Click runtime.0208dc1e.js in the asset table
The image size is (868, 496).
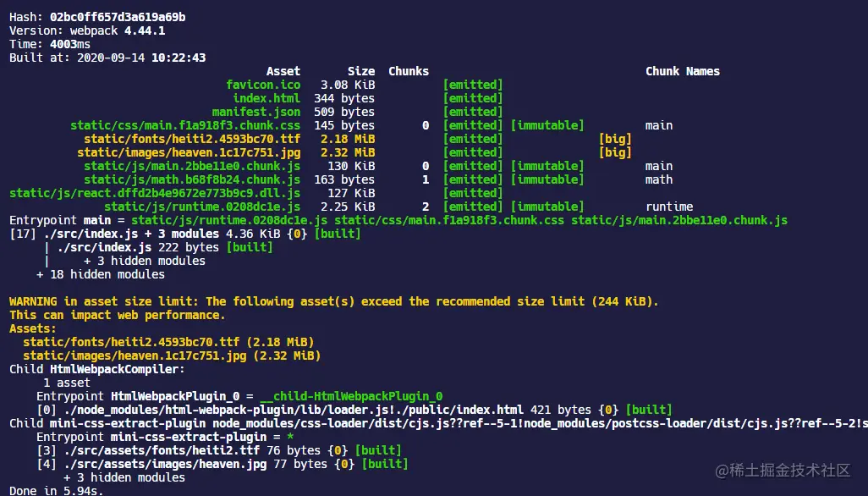coord(202,207)
